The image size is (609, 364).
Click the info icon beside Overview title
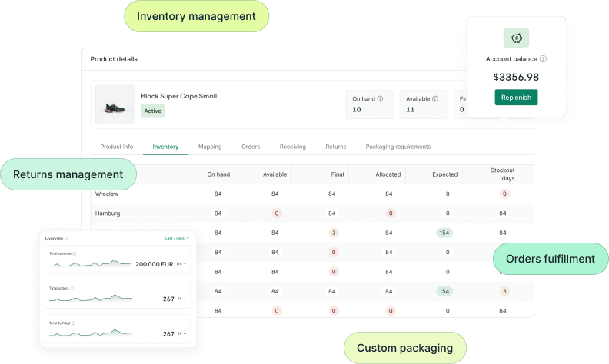(x=66, y=238)
